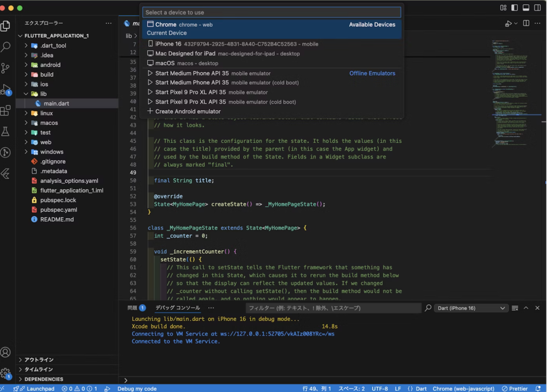Start Medium Phone API 35 with cold boot
The image size is (547, 392).
click(272, 83)
